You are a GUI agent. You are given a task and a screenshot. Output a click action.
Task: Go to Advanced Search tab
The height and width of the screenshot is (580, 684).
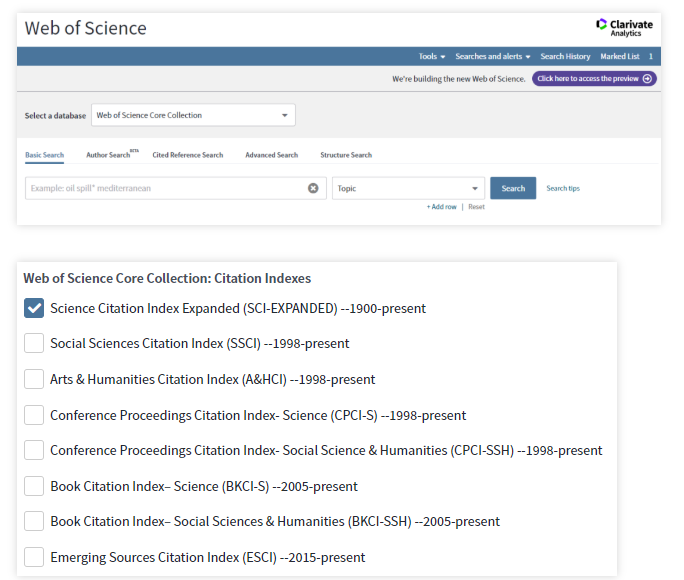[272, 155]
